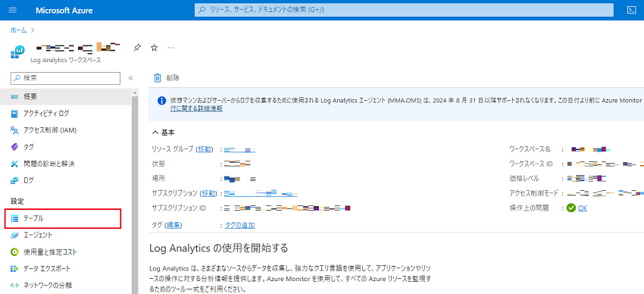Open Cloud Shell icon in top bar

631,11
